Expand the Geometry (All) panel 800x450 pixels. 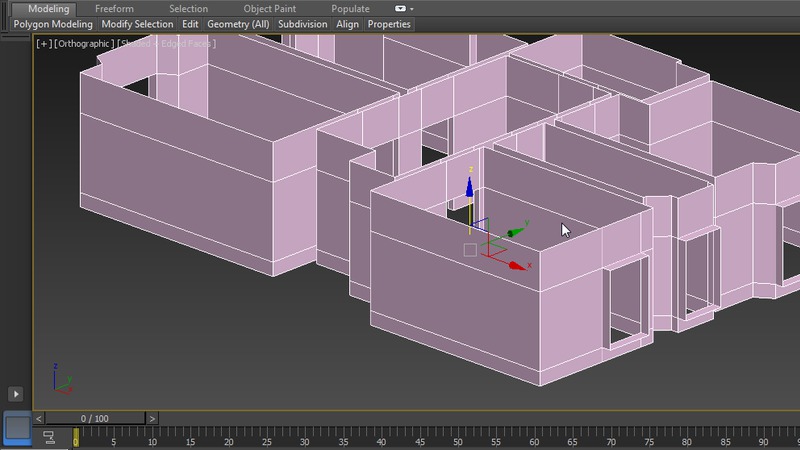click(238, 24)
